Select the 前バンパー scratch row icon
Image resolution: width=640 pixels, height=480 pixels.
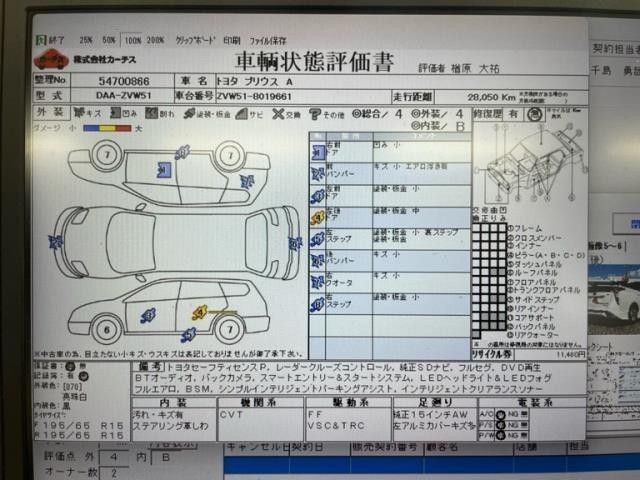click(318, 174)
